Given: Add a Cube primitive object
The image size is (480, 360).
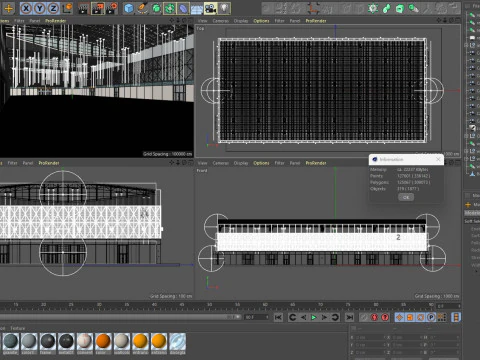Looking at the screenshot, I should click(x=129, y=8).
